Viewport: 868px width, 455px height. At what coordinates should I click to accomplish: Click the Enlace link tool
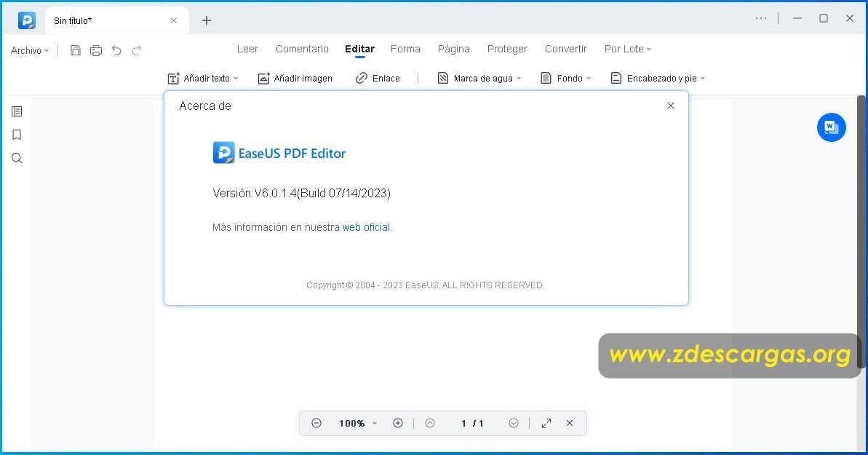(x=378, y=78)
